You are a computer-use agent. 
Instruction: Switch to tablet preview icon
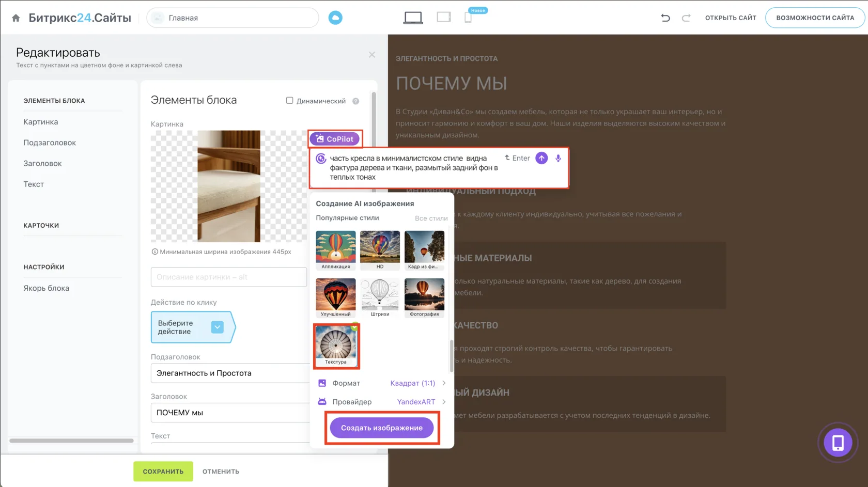point(444,18)
